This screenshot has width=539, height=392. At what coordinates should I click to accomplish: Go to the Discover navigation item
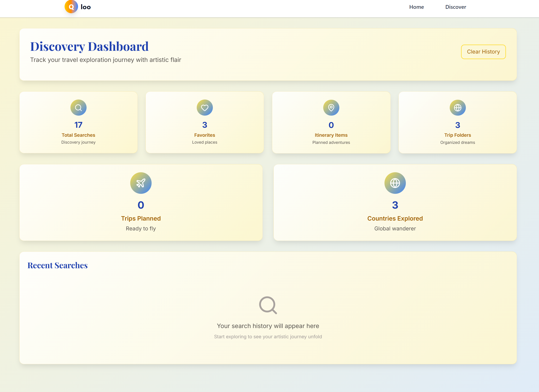456,7
